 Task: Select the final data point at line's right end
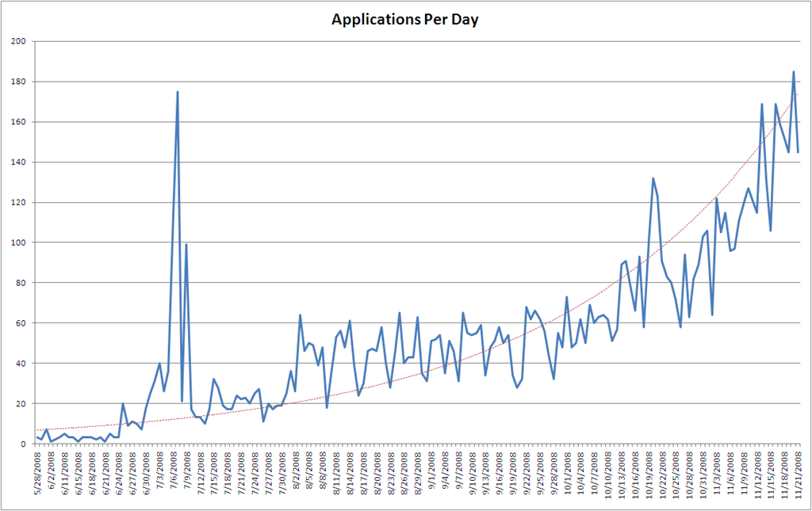point(798,152)
